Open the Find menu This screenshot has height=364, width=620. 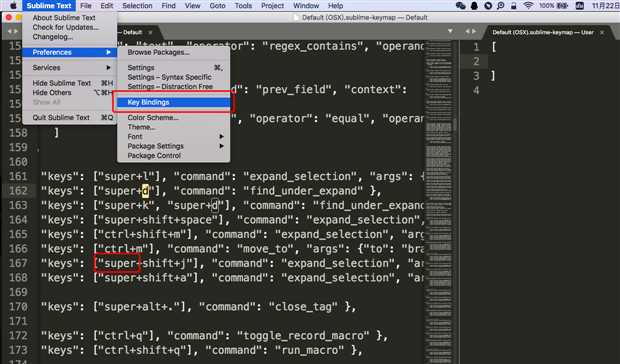pyautogui.click(x=168, y=6)
